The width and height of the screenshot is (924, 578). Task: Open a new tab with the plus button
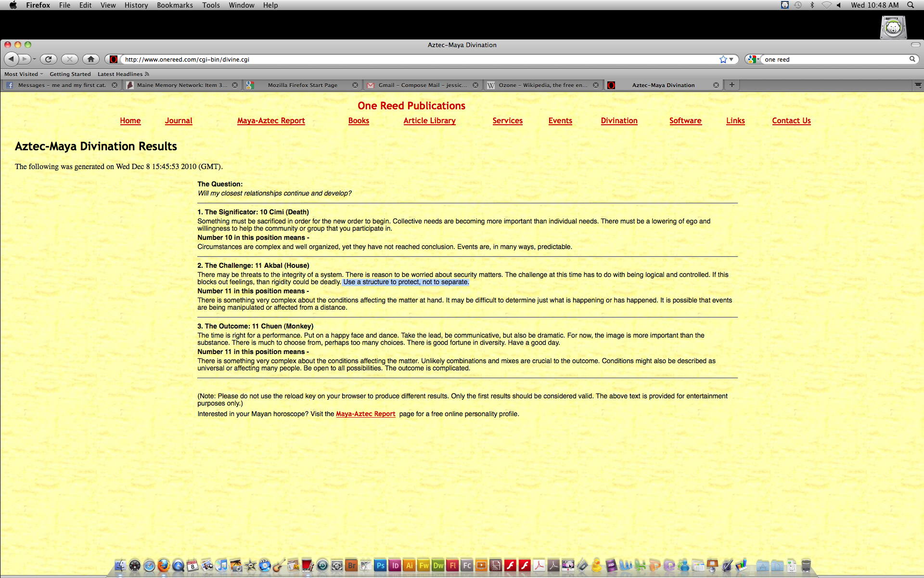(731, 85)
